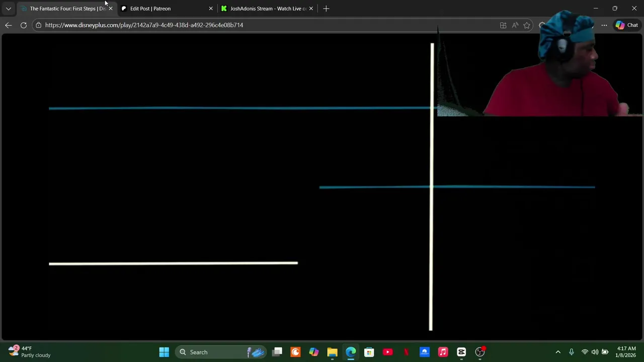The width and height of the screenshot is (644, 362).
Task: Open volume speaker tray icon
Action: coord(595,352)
